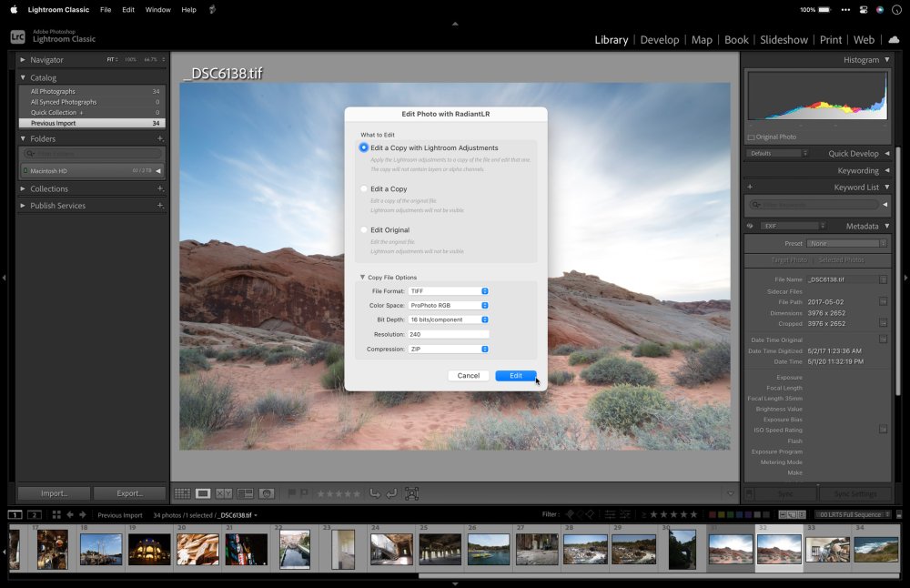The height and width of the screenshot is (588, 910).
Task: Open Survey view icon in toolbar
Action: tap(245, 493)
